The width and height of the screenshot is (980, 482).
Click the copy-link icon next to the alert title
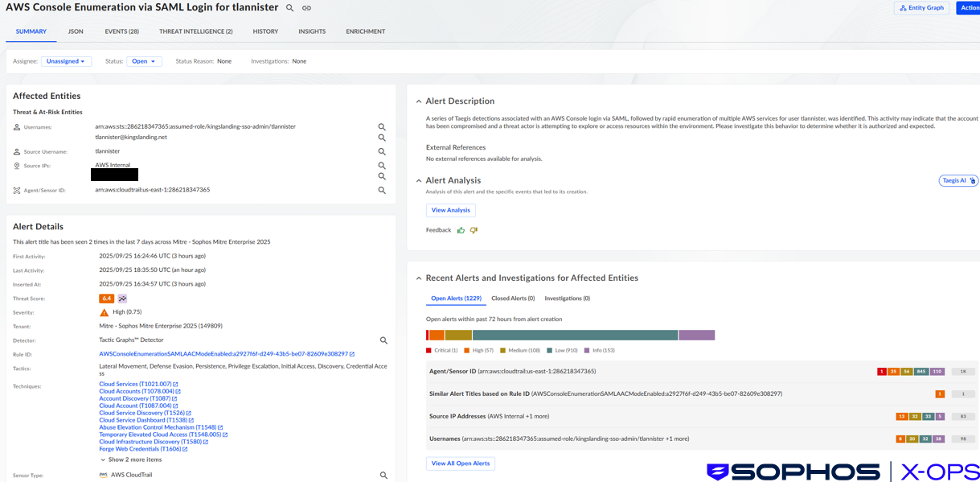305,7
